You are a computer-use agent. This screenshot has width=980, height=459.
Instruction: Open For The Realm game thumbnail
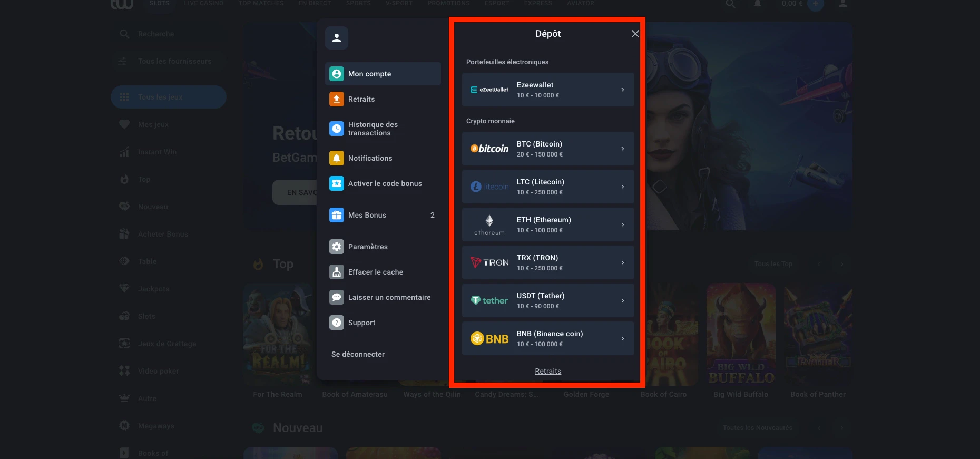278,335
